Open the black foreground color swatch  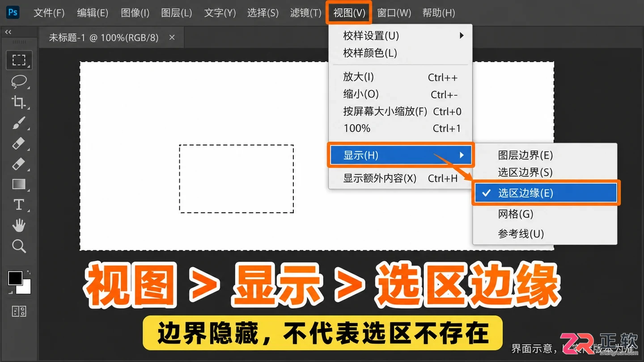(x=15, y=278)
